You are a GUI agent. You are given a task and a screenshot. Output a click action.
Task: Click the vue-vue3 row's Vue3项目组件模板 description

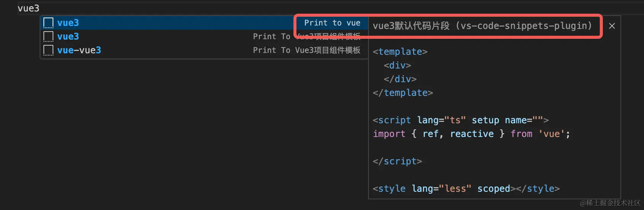point(307,50)
